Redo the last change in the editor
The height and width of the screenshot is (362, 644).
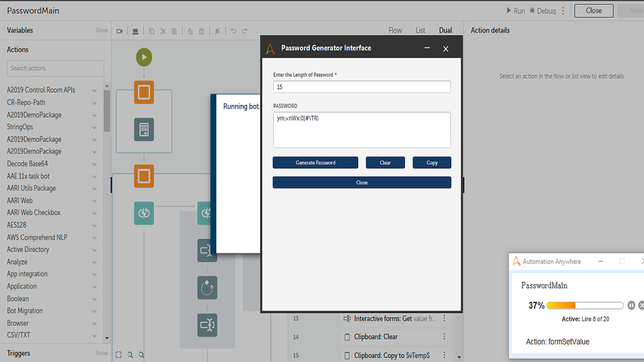[245, 31]
